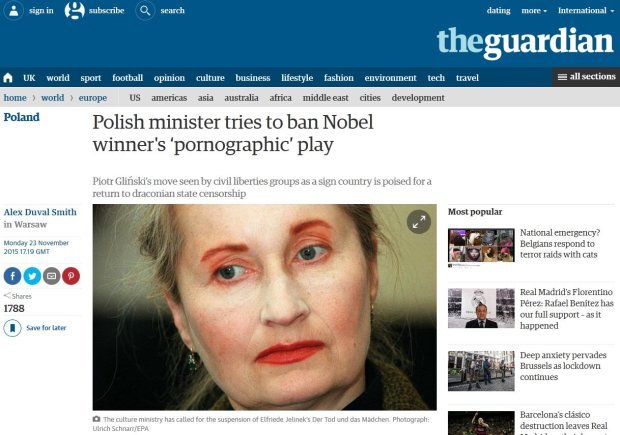
Task: Share article on Twitter
Action: point(32,276)
